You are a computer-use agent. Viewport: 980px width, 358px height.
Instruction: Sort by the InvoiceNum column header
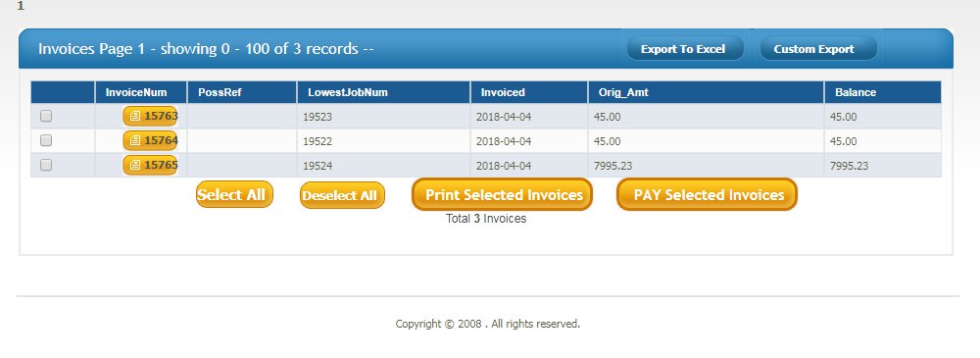coord(141,92)
